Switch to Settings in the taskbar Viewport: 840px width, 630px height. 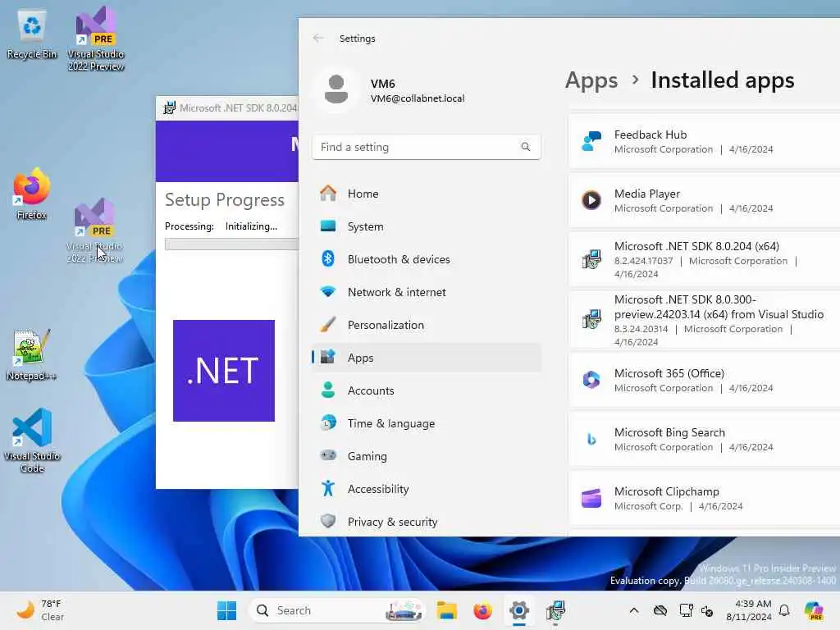519,610
